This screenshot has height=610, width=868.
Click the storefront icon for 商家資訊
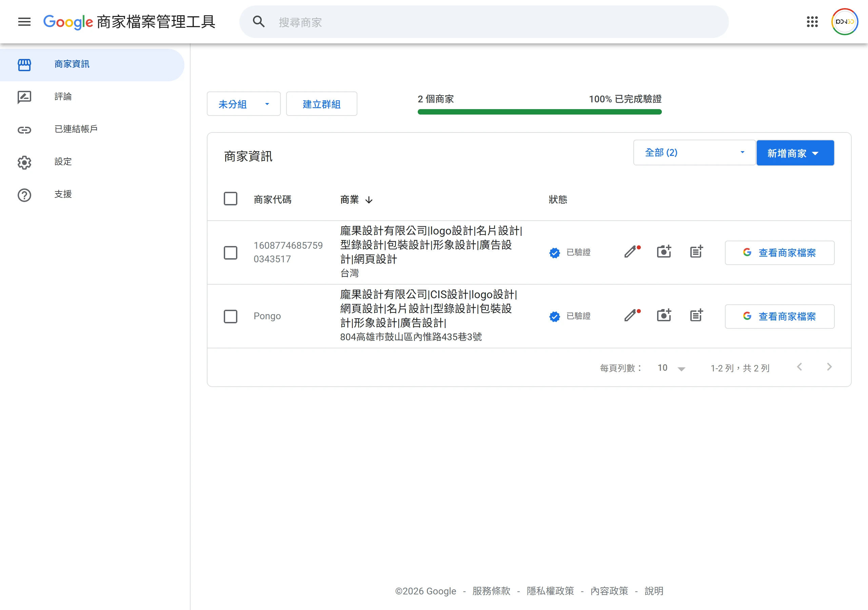[24, 65]
